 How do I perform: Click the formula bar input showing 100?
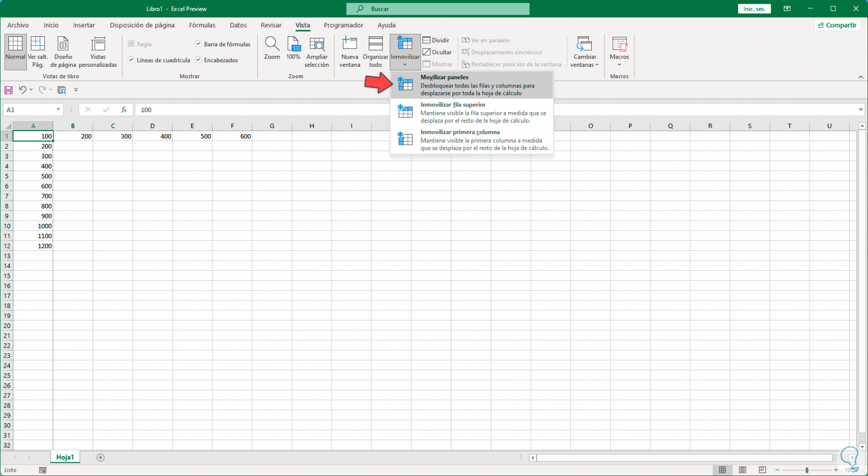coord(494,110)
